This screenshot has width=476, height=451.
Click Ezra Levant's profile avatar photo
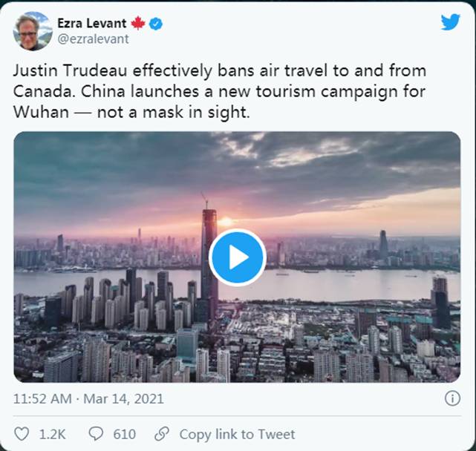coord(32,31)
